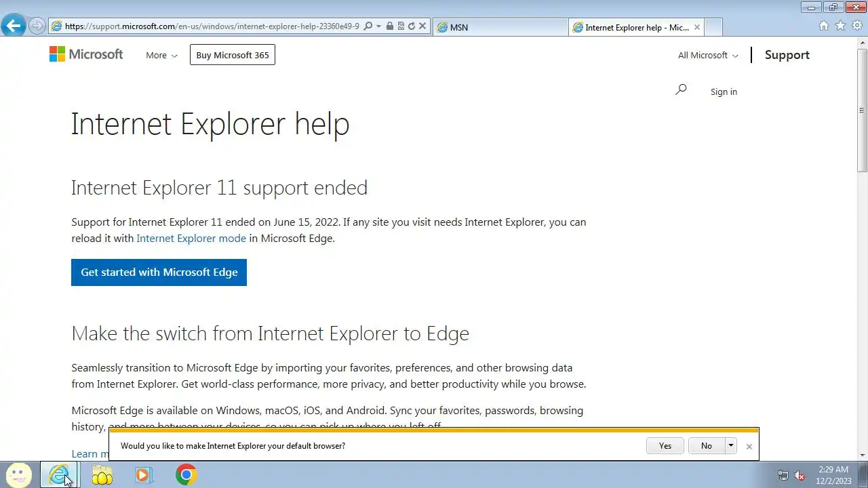Click the Microsoft logo
Image resolution: width=868 pixels, height=488 pixels.
[x=86, y=54]
